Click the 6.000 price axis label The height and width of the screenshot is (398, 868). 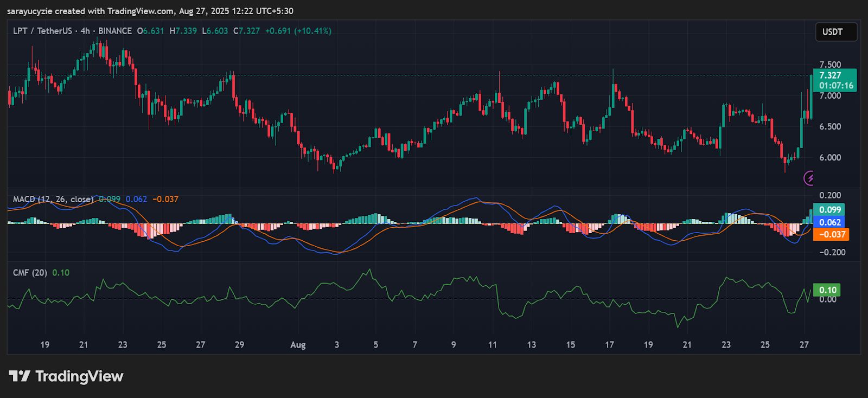[x=830, y=158]
